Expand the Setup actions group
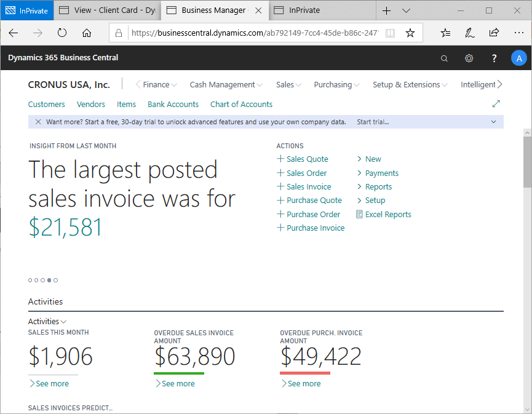The image size is (532, 414). pyautogui.click(x=371, y=200)
